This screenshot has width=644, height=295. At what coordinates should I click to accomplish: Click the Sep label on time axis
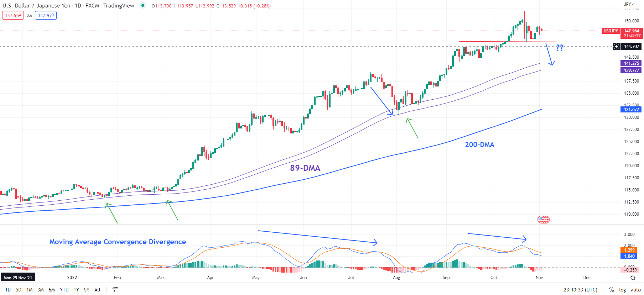click(446, 278)
